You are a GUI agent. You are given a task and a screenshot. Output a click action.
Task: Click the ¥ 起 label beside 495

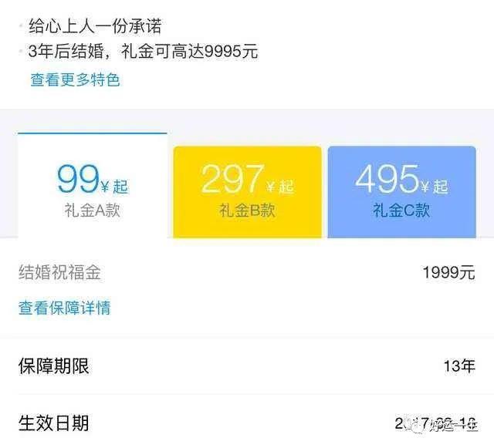point(435,187)
